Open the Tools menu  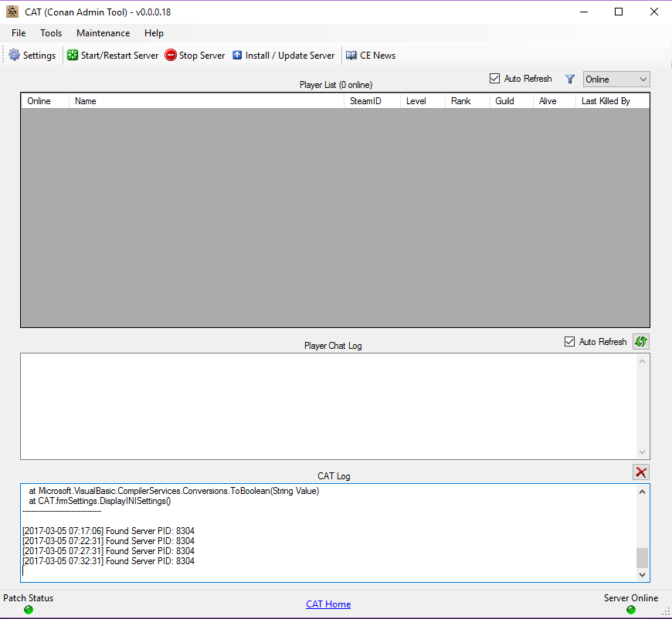(x=51, y=33)
